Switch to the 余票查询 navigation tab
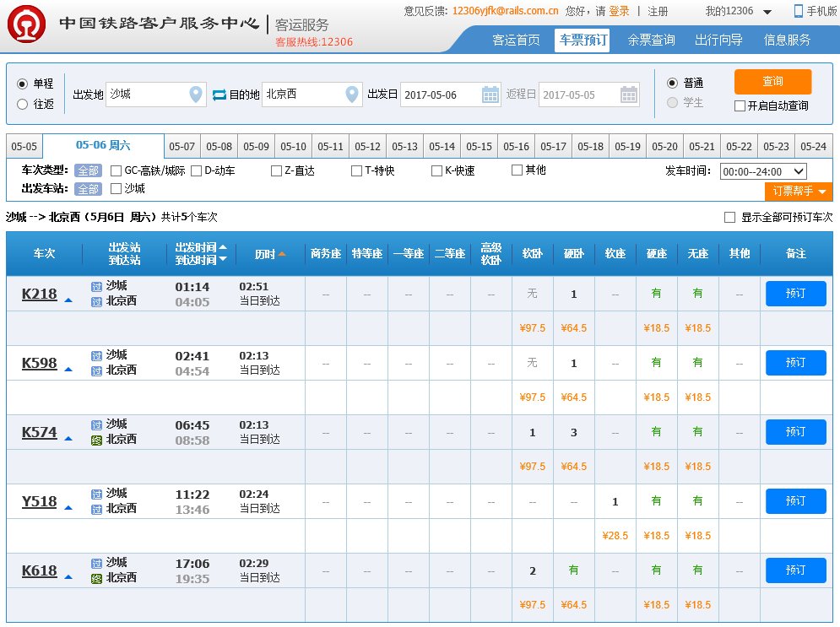 651,38
